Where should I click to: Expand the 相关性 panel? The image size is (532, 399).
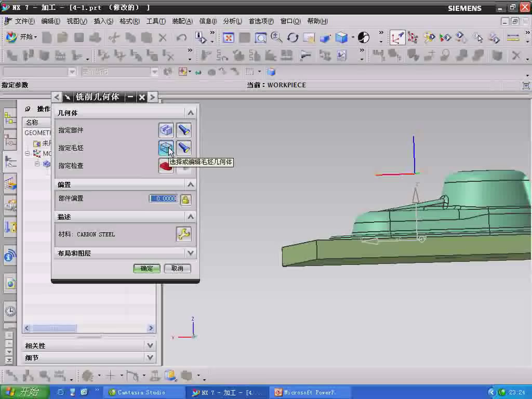coord(150,345)
